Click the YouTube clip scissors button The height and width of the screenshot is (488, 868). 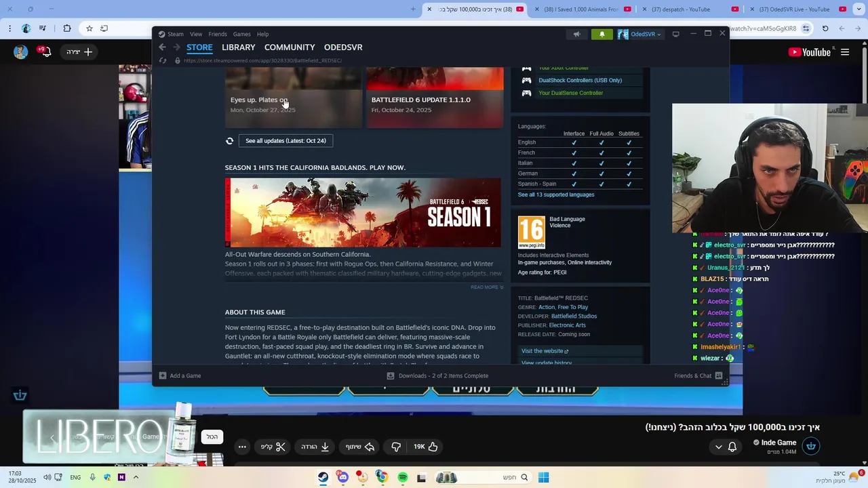coord(273,447)
